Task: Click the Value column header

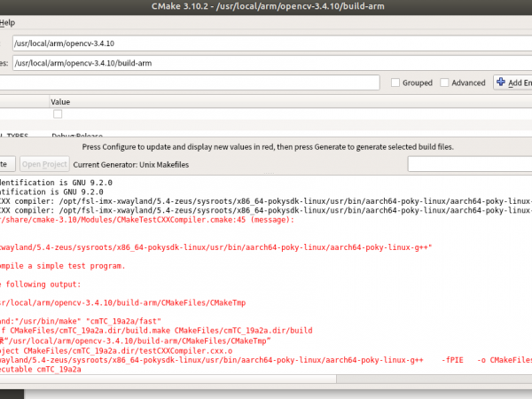Action: click(60, 102)
